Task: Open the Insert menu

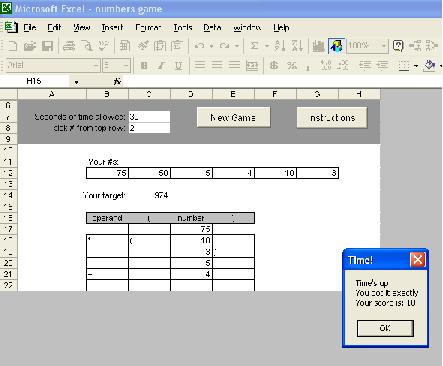Action: tap(112, 28)
